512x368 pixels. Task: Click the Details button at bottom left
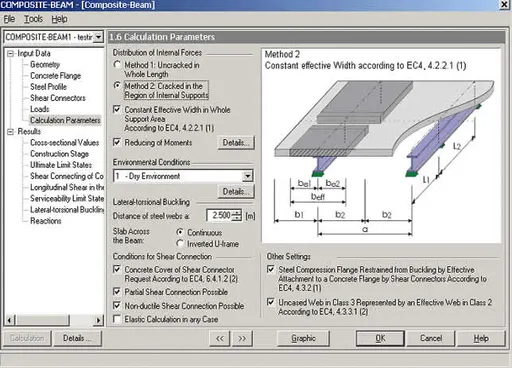[77, 338]
